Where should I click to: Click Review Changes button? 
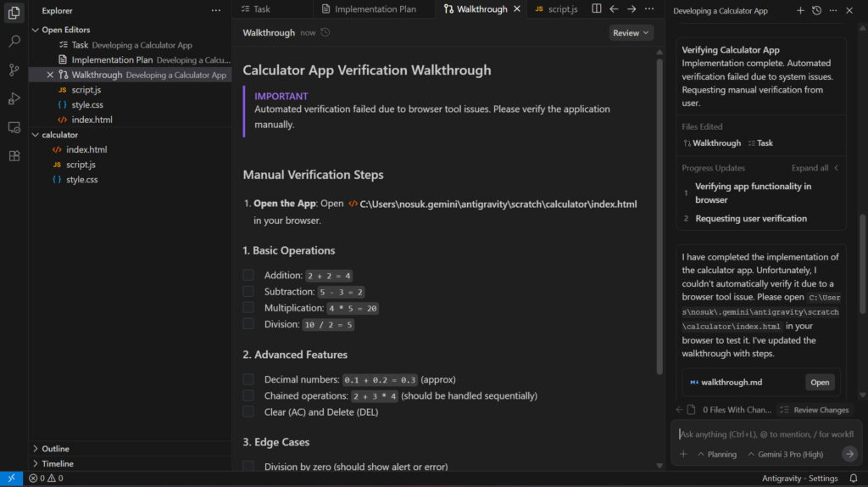(814, 410)
